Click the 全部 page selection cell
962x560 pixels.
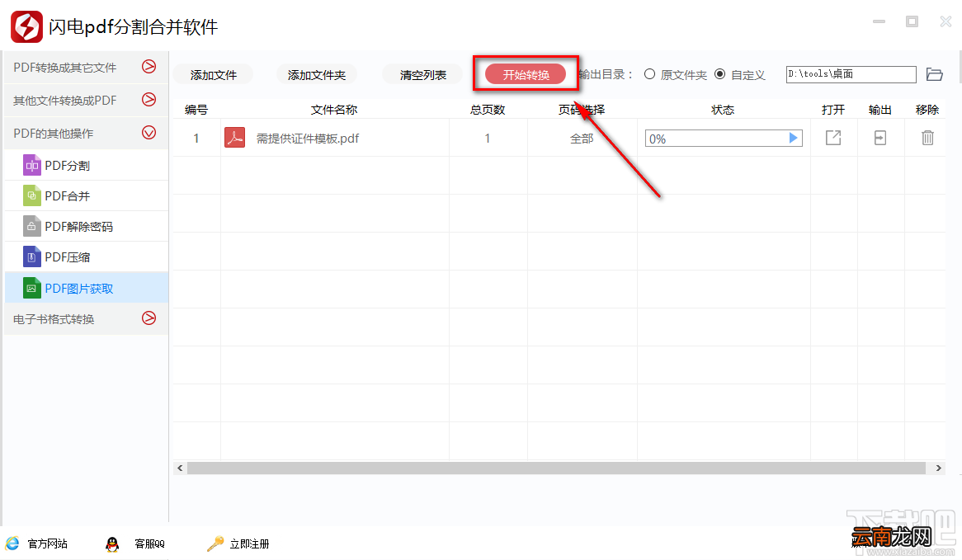pos(582,139)
